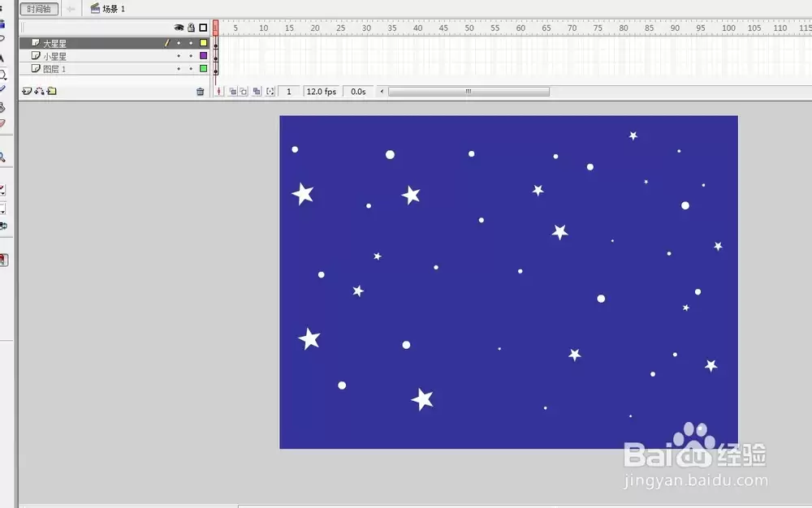This screenshot has width=812, height=508.
Task: Delete layer with the trash icon
Action: (x=200, y=92)
